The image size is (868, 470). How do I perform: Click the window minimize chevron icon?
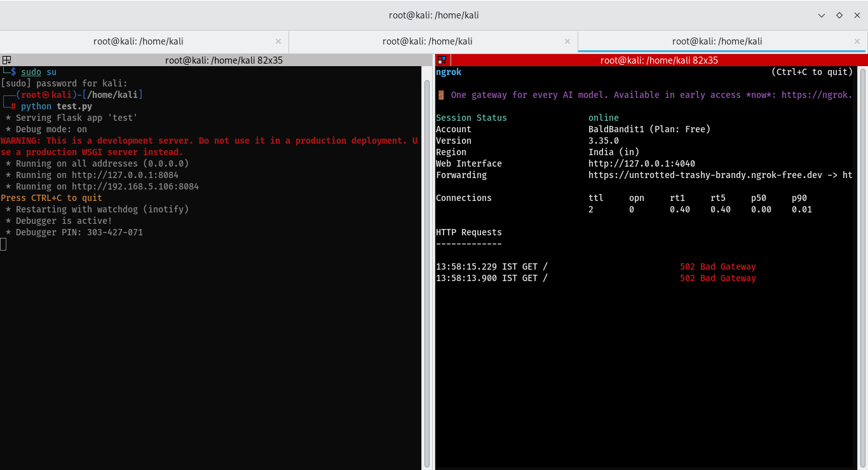pos(822,15)
